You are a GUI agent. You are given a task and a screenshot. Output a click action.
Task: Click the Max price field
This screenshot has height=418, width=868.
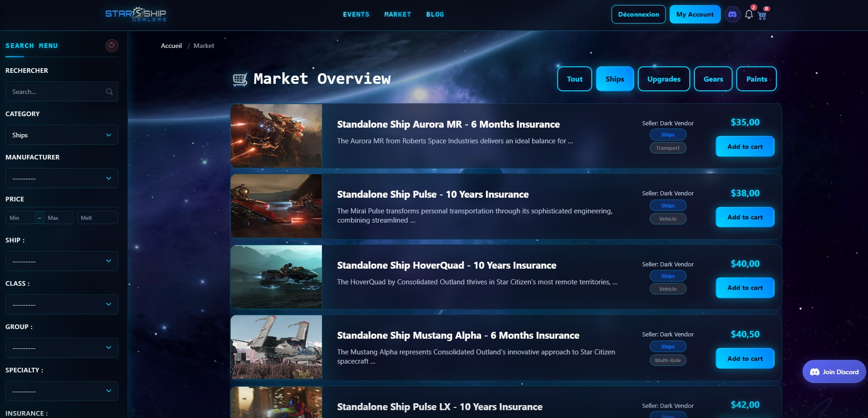pos(58,218)
